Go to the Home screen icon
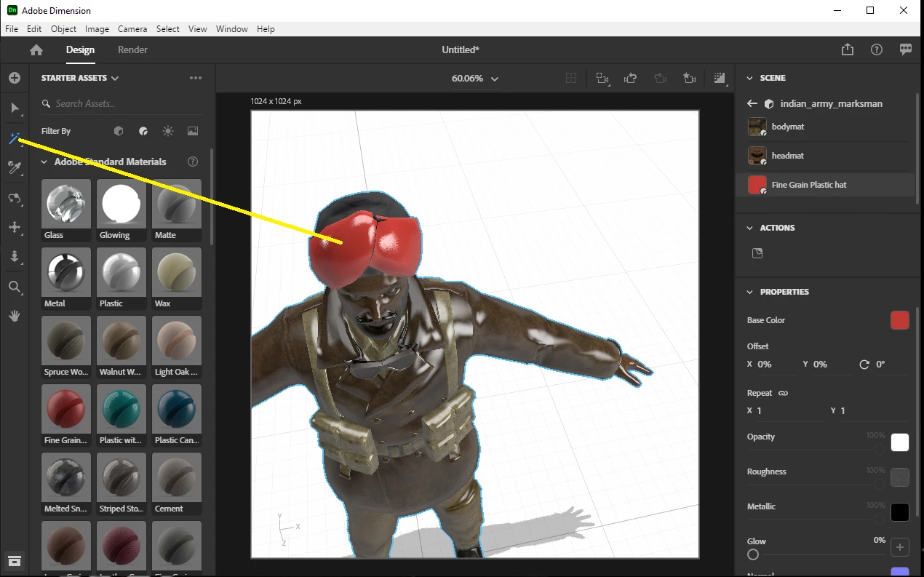This screenshot has width=924, height=577. click(36, 50)
